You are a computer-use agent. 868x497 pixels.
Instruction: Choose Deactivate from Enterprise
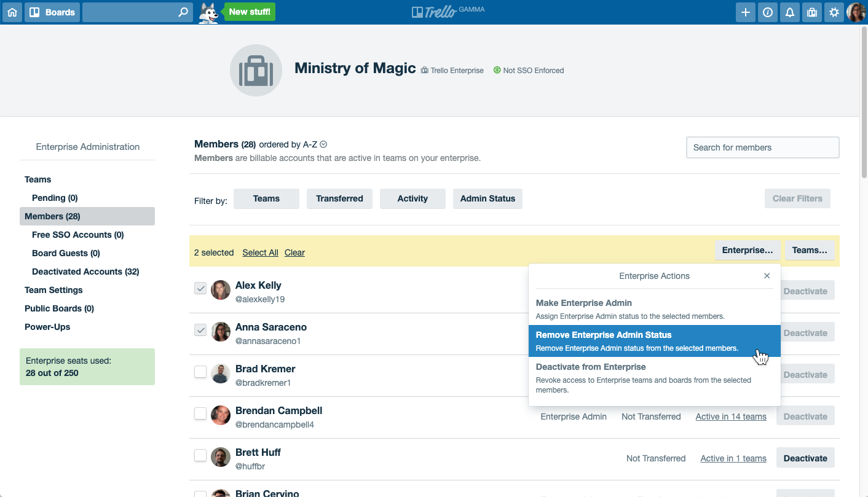tap(655, 378)
